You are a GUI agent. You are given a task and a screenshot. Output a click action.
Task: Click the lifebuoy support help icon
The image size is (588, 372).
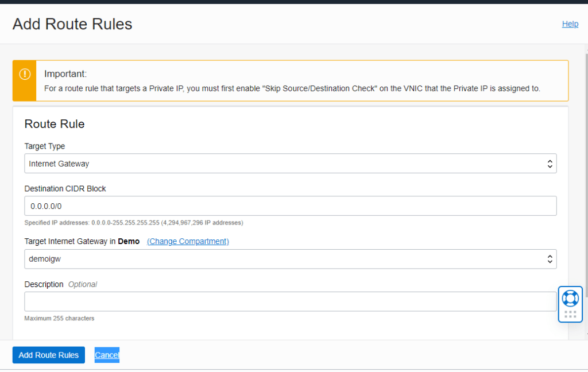point(570,298)
